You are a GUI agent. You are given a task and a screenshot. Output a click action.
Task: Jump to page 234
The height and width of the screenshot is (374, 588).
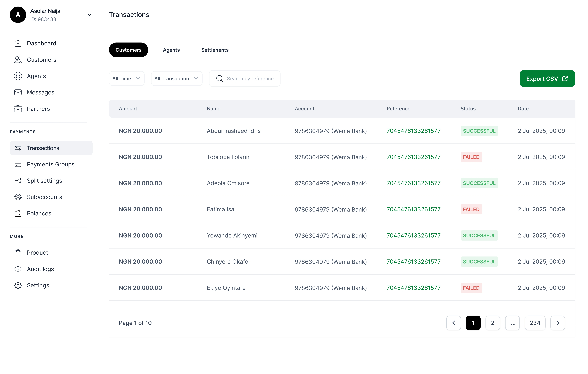pos(535,323)
